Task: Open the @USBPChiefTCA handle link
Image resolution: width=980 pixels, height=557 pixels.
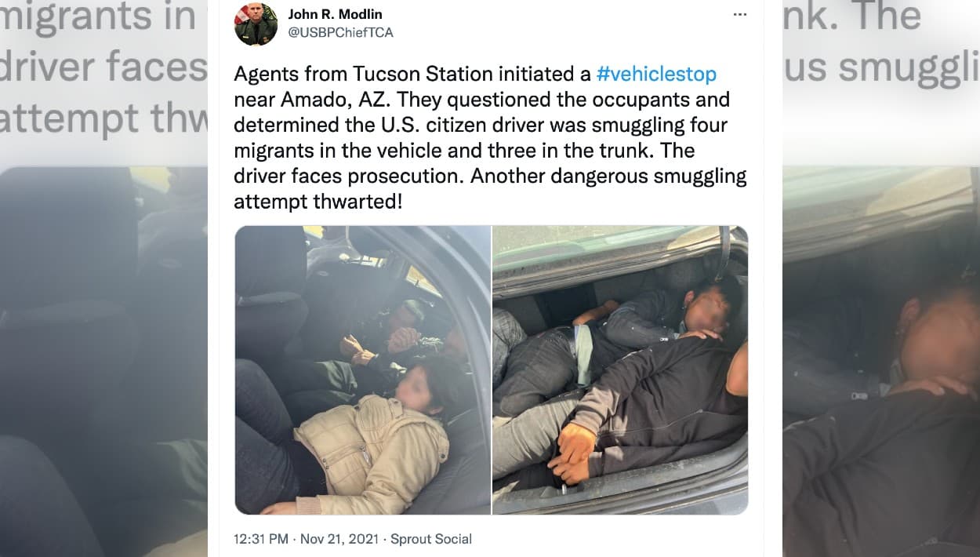Action: 340,33
